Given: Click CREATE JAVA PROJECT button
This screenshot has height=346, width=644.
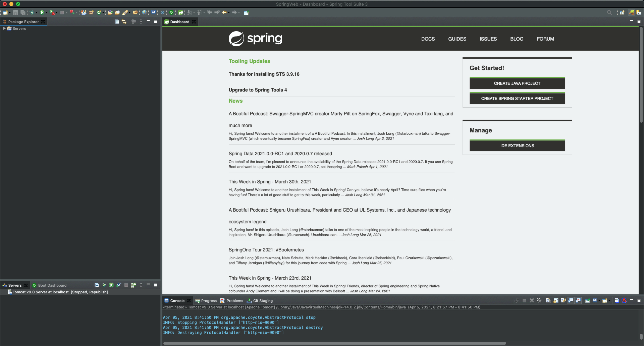Looking at the screenshot, I should (517, 83).
